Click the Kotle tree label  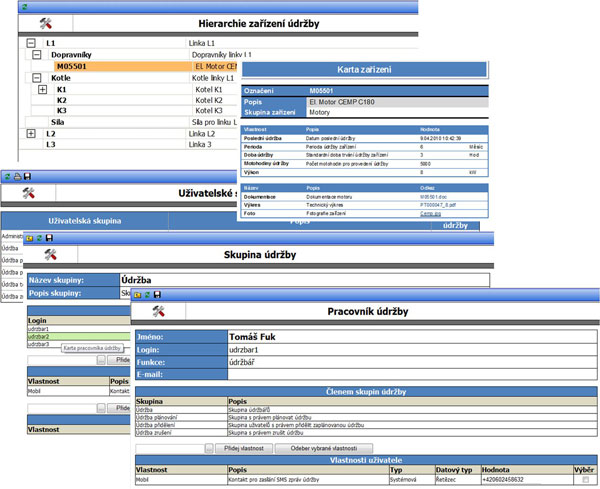click(61, 78)
